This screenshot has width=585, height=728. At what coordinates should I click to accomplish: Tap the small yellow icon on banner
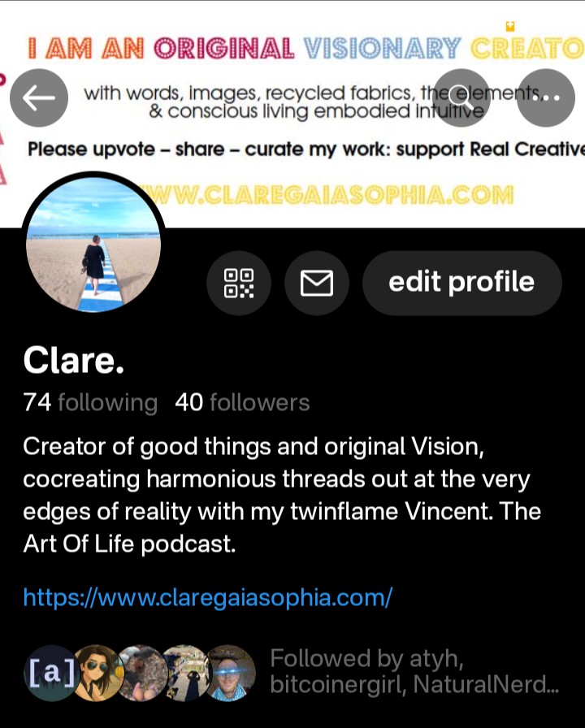(x=510, y=27)
